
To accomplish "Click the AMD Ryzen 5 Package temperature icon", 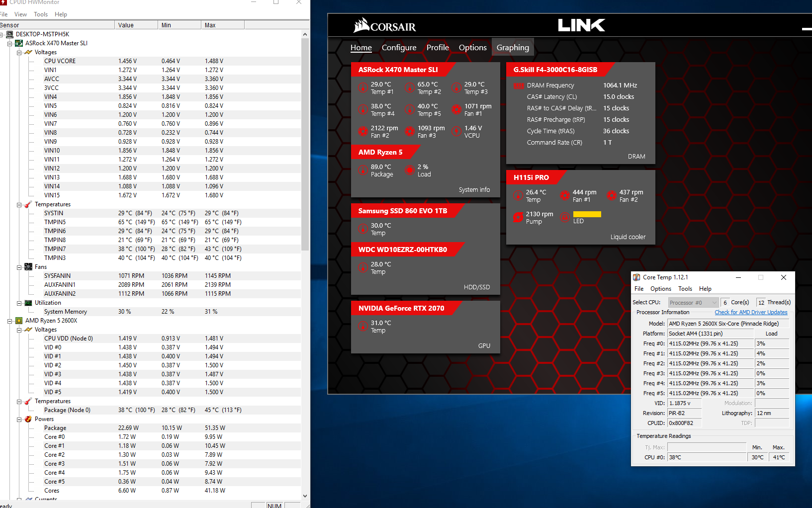I will (x=362, y=170).
